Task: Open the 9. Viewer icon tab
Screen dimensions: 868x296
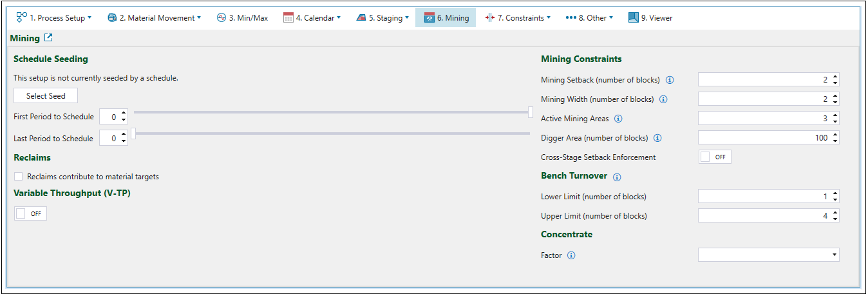Action: (x=650, y=18)
